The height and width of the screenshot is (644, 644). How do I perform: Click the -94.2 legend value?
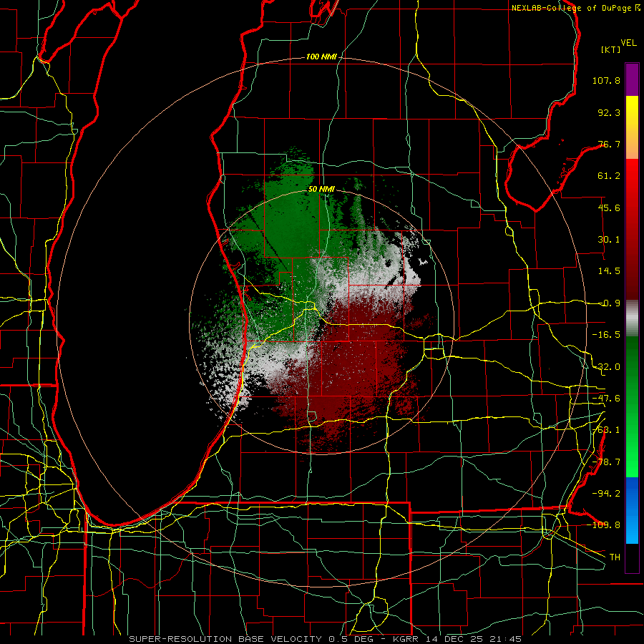[606, 493]
